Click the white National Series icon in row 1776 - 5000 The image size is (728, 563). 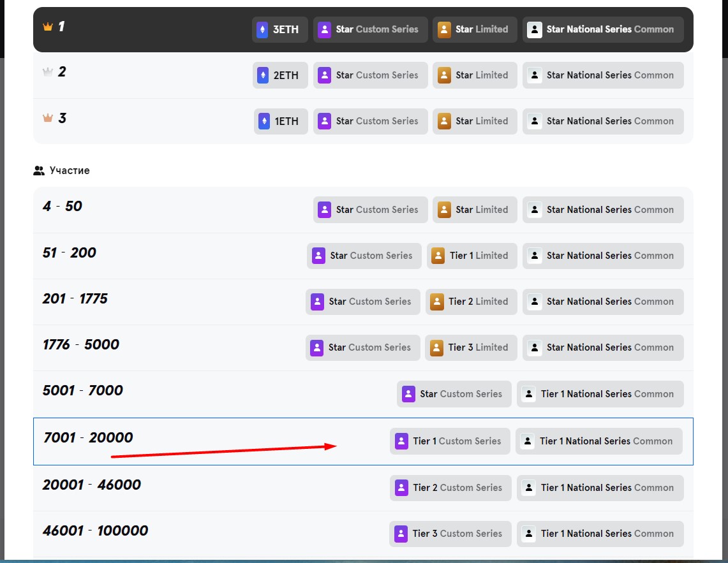535,347
